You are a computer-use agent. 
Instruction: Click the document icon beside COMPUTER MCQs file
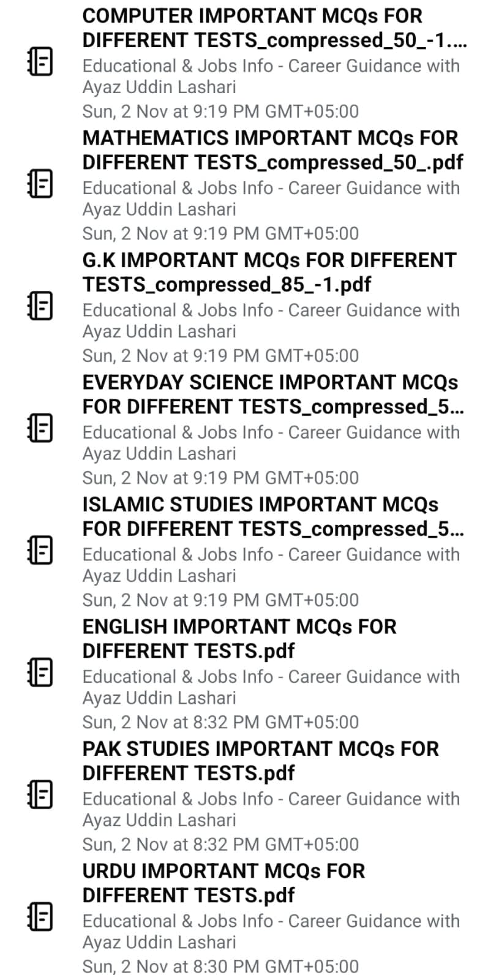click(40, 62)
